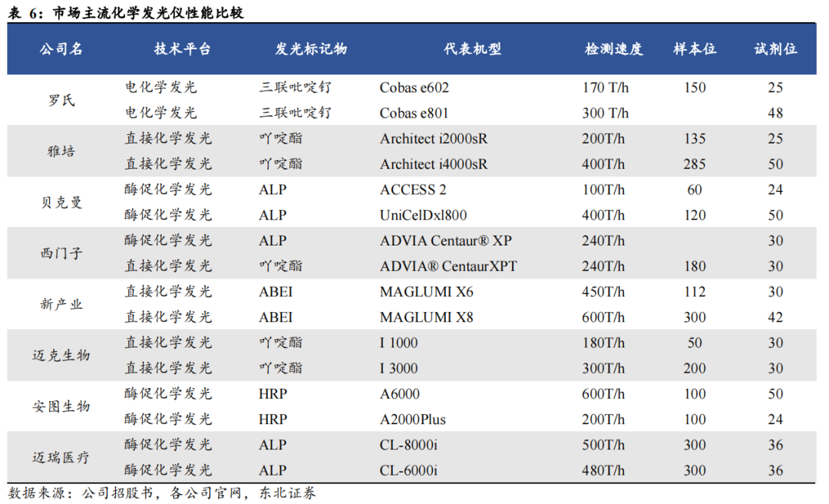Click the UniCelDxl800 model name
Screen dimensions: 829x504
coord(423,215)
